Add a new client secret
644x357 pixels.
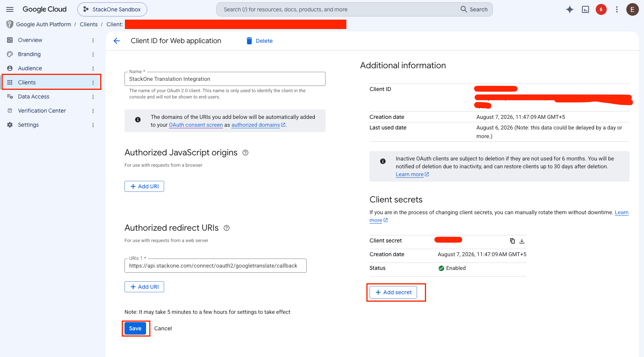[x=393, y=292]
